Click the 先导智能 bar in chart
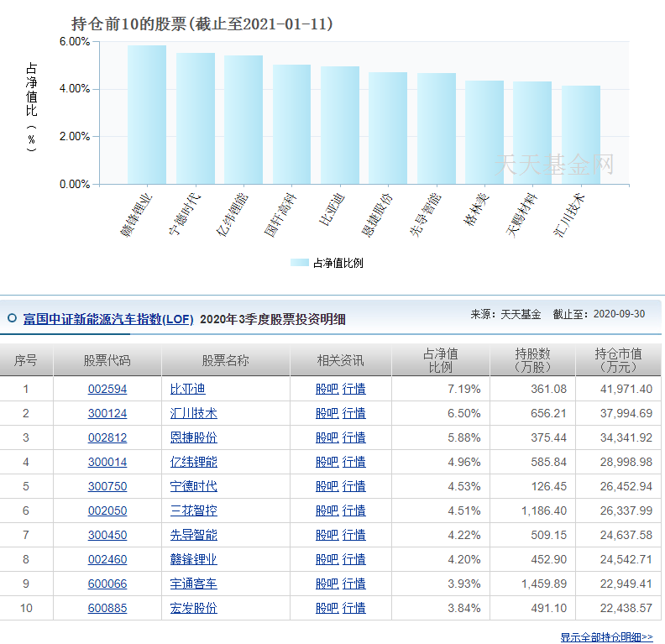 437,128
